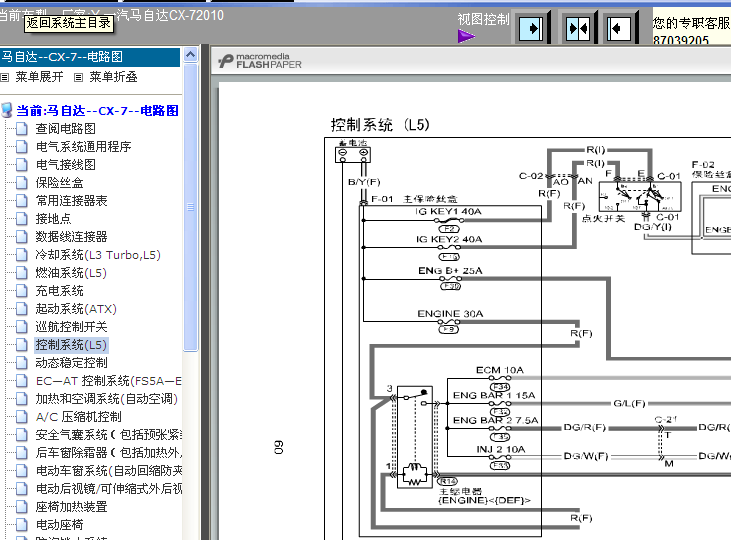Open A/C 压缩机控制 entry

pyautogui.click(x=78, y=417)
